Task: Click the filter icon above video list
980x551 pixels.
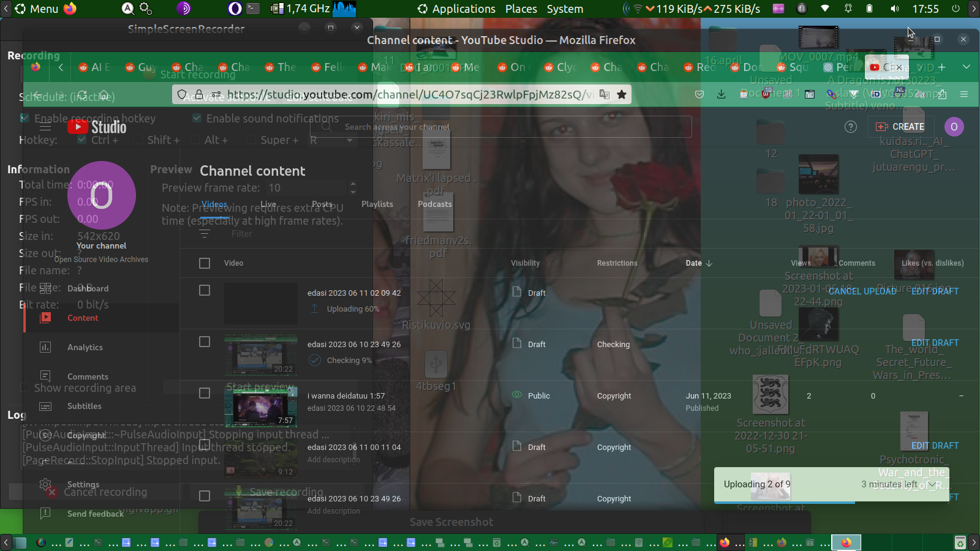Action: coord(205,234)
